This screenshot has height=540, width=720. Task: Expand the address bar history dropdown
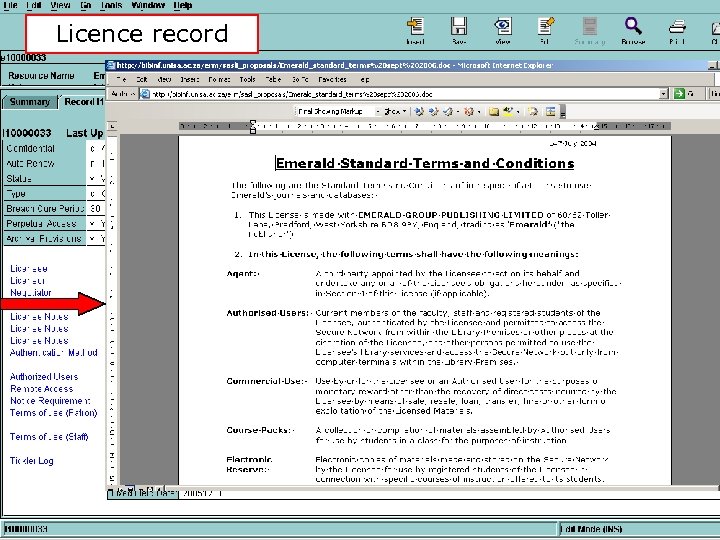pyautogui.click(x=664, y=94)
